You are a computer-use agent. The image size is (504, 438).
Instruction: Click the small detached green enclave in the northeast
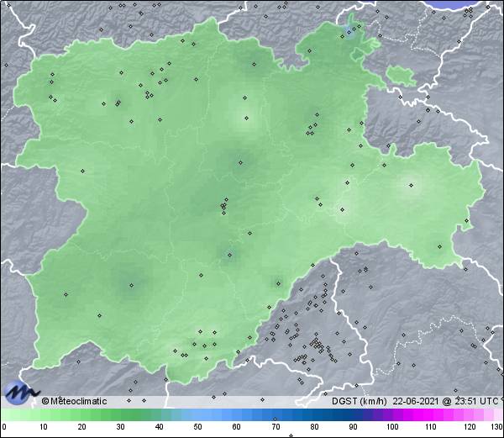pos(401,75)
